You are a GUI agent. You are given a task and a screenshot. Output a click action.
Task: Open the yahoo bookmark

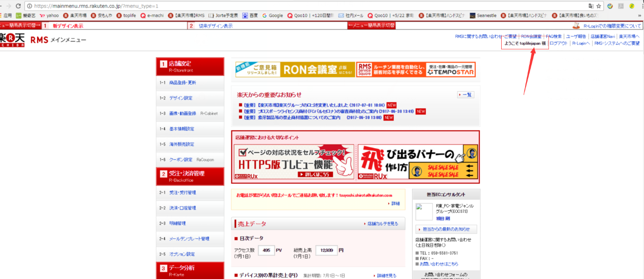click(49, 15)
